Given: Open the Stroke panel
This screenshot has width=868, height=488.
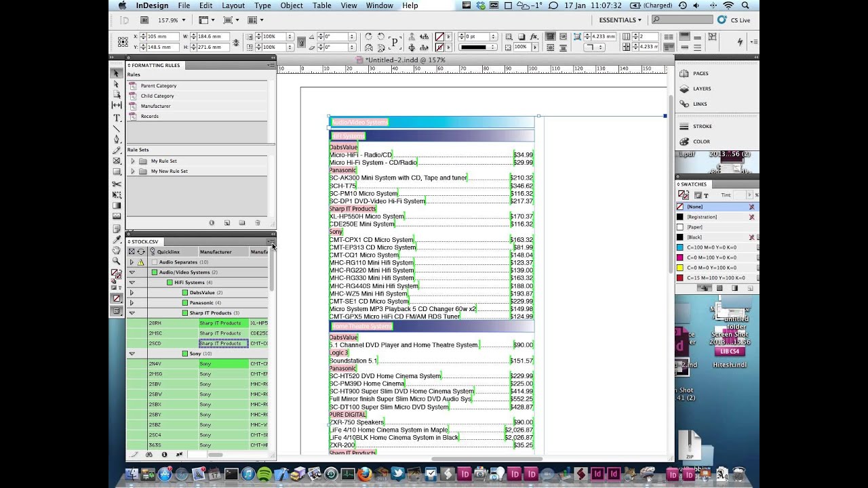Looking at the screenshot, I should click(702, 126).
